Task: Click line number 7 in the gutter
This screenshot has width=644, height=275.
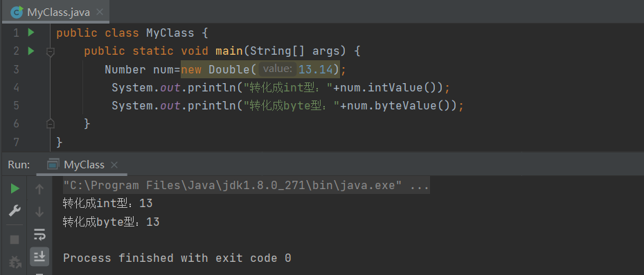Action: [x=16, y=142]
